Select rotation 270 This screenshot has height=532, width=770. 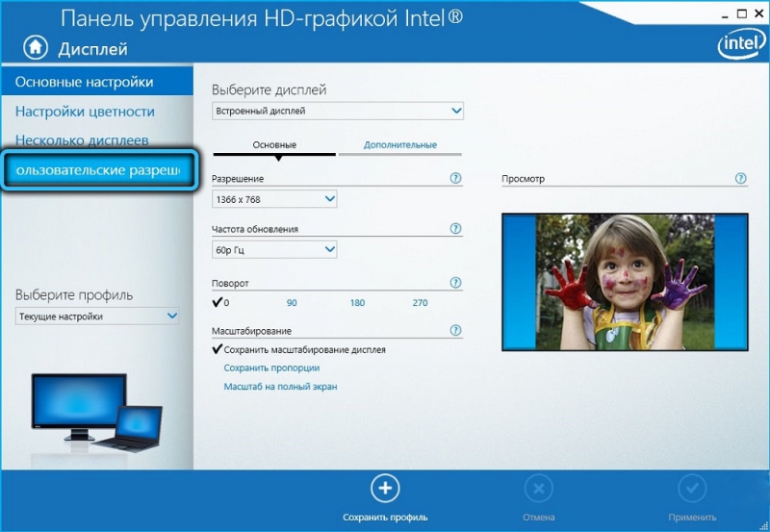(x=420, y=303)
